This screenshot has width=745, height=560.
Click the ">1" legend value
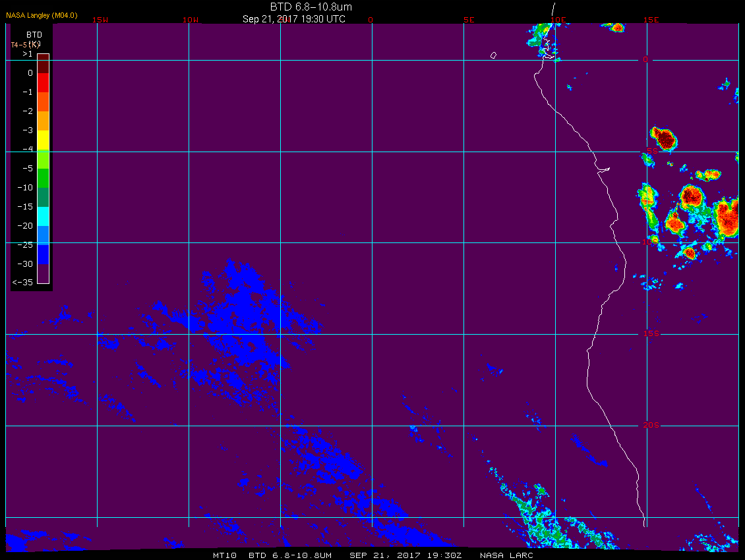28,54
